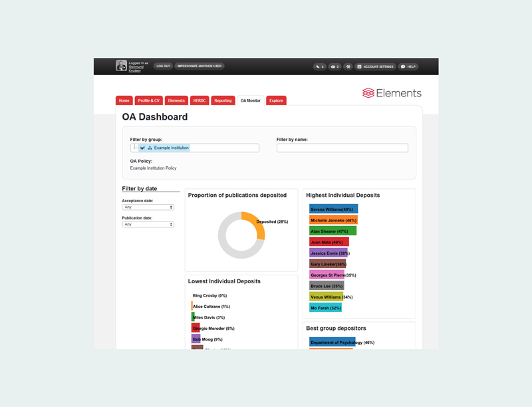Click the Example Institution hierarchy icon

click(150, 148)
